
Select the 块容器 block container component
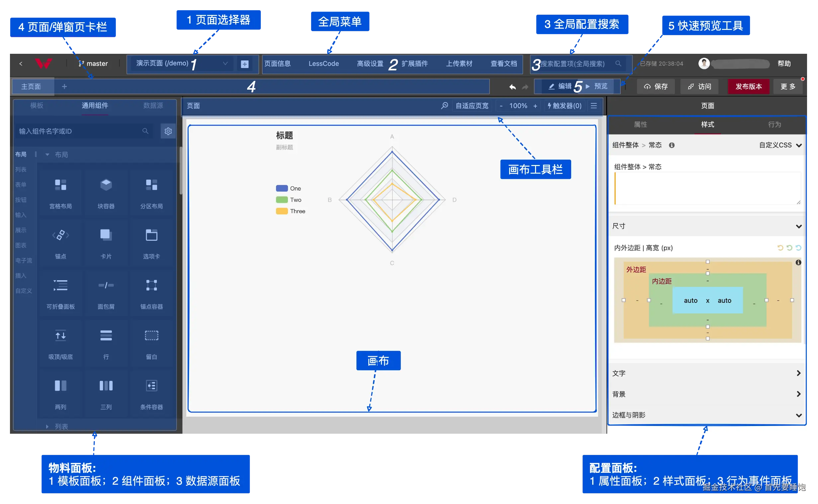point(106,192)
